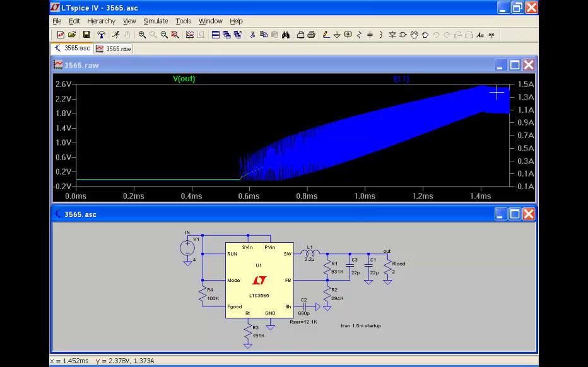Image resolution: width=588 pixels, height=367 pixels.
Task: Click the LTC3565 chip in the schematic
Action: click(x=259, y=281)
